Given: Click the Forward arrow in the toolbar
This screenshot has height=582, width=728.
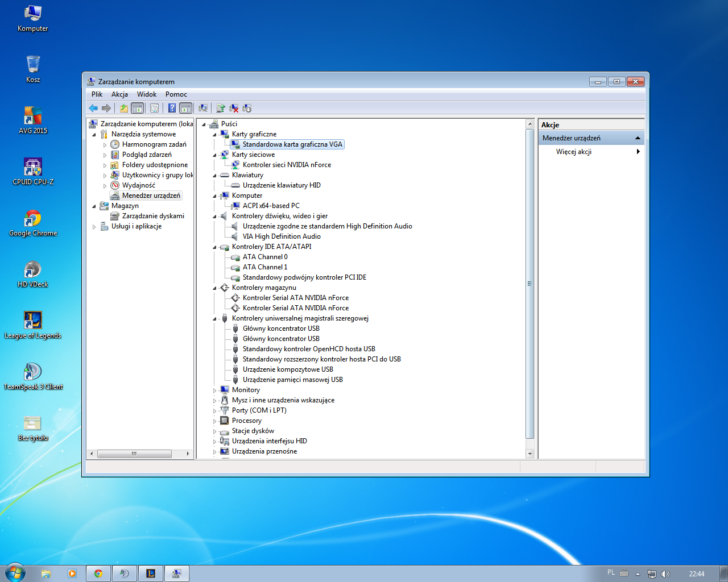Looking at the screenshot, I should point(106,108).
